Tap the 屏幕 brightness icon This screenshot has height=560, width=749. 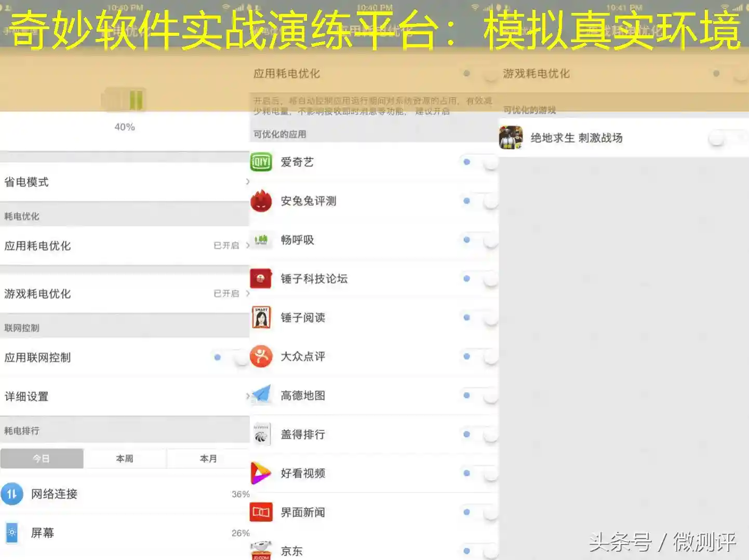(12, 532)
